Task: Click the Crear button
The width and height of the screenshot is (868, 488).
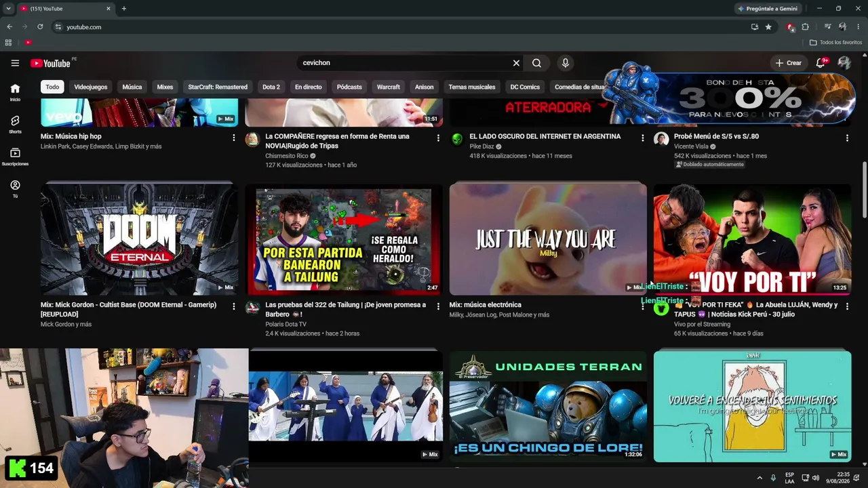Action: (789, 63)
